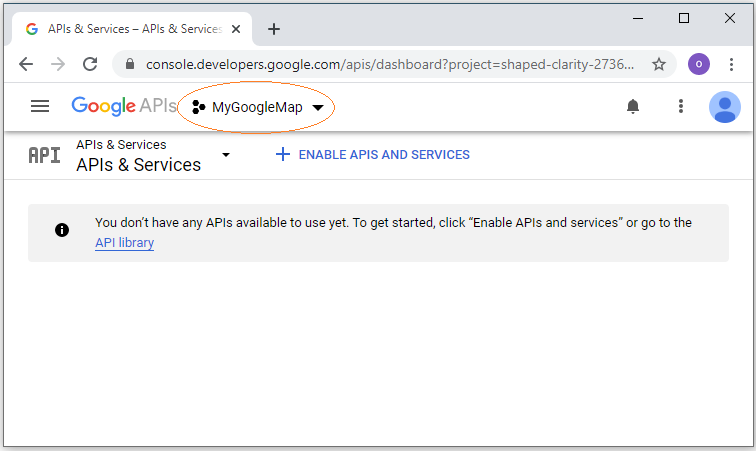The width and height of the screenshot is (756, 451).
Task: Bookmark this page with the star
Action: tap(659, 64)
